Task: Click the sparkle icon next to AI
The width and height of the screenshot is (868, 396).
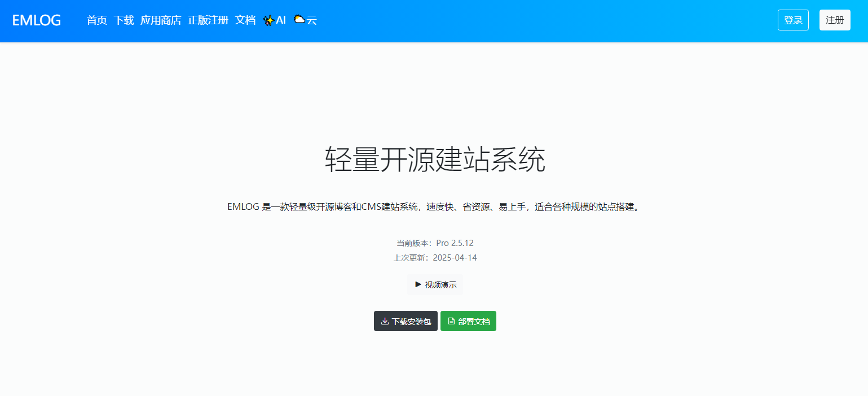Action: tap(269, 20)
